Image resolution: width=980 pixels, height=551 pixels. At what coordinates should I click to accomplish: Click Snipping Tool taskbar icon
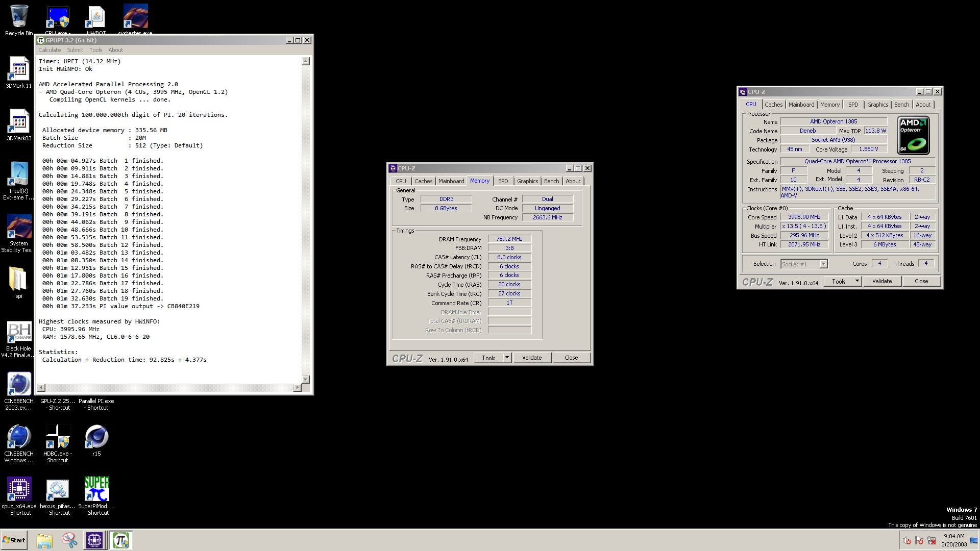(x=69, y=540)
